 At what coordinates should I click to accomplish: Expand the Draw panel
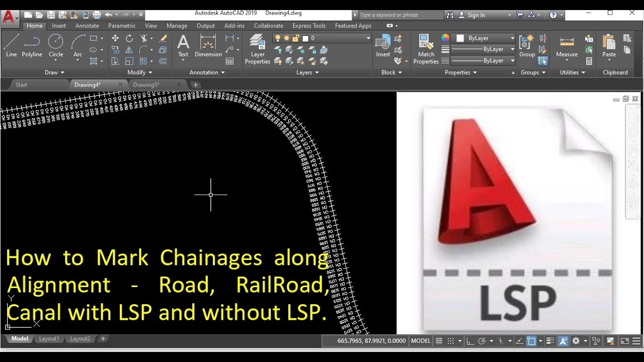point(55,72)
